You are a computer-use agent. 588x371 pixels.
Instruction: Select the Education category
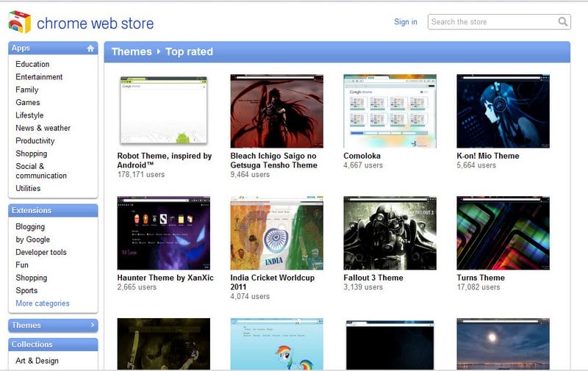(x=32, y=64)
